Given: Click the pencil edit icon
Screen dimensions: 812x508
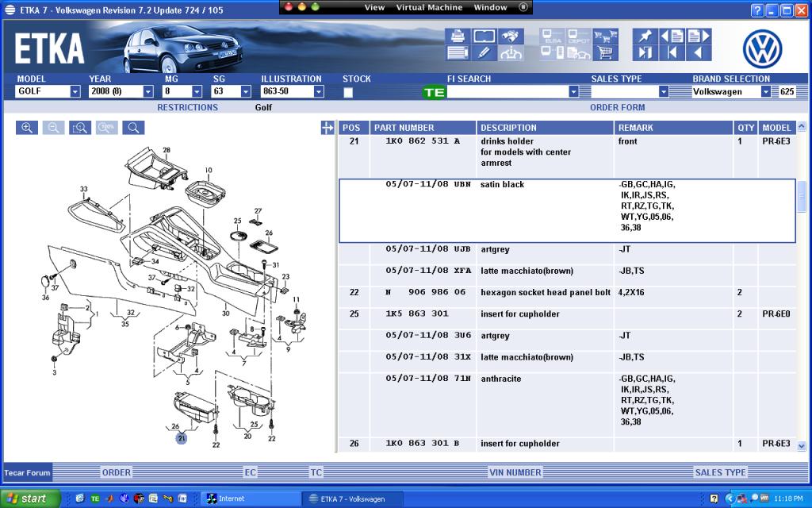Looking at the screenshot, I should [x=484, y=53].
